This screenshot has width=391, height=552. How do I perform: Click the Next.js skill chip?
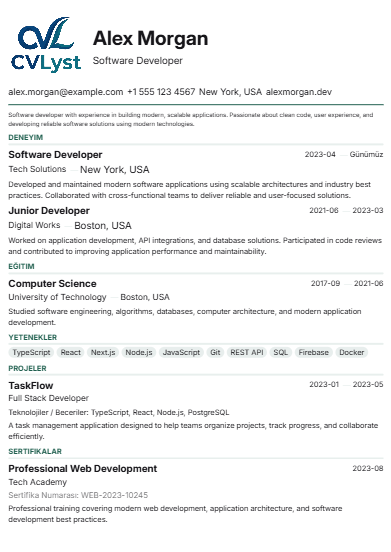pyautogui.click(x=103, y=352)
